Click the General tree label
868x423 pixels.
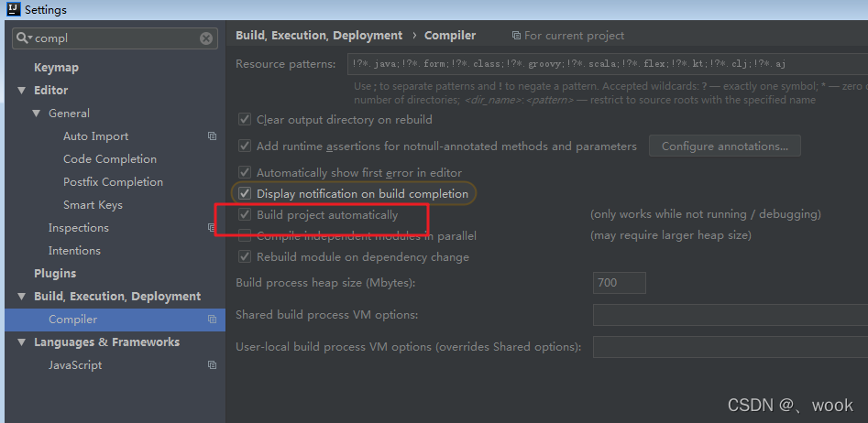[x=69, y=114]
